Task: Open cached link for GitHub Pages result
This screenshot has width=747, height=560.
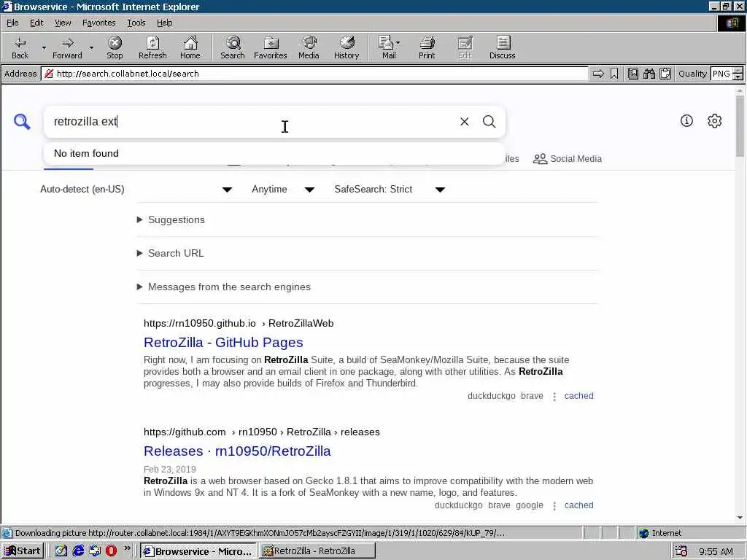Action: pos(578,396)
